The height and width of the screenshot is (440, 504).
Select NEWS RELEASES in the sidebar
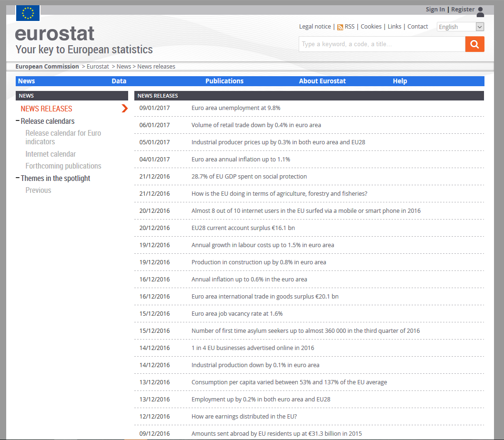click(x=46, y=109)
